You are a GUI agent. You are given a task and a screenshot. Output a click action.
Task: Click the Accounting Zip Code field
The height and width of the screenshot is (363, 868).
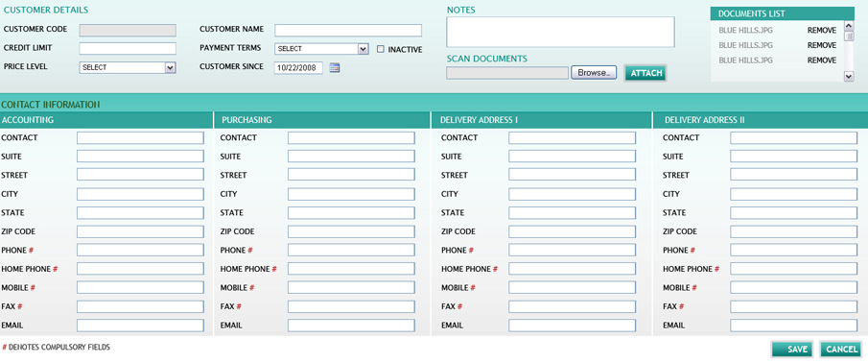click(x=140, y=231)
